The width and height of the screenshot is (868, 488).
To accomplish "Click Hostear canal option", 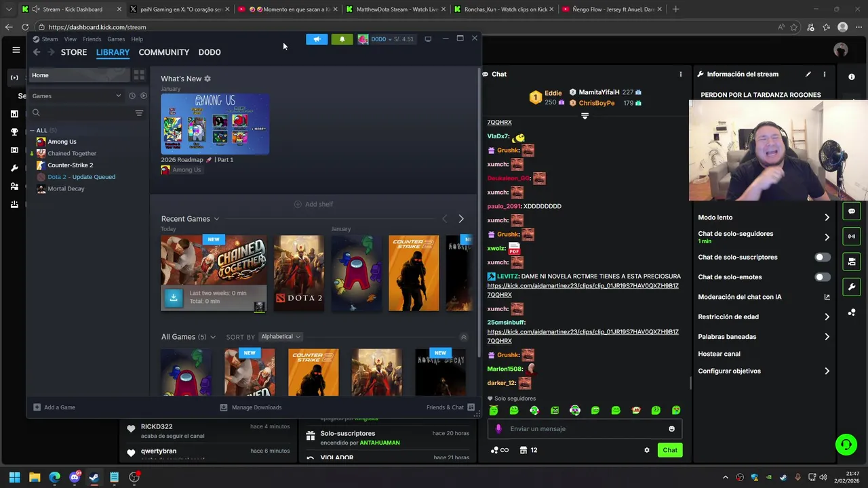I will (x=719, y=354).
